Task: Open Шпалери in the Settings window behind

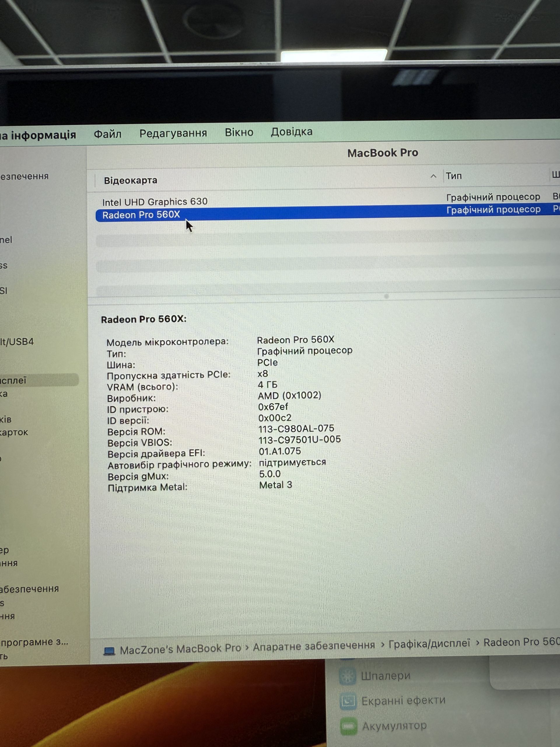Action: [386, 676]
